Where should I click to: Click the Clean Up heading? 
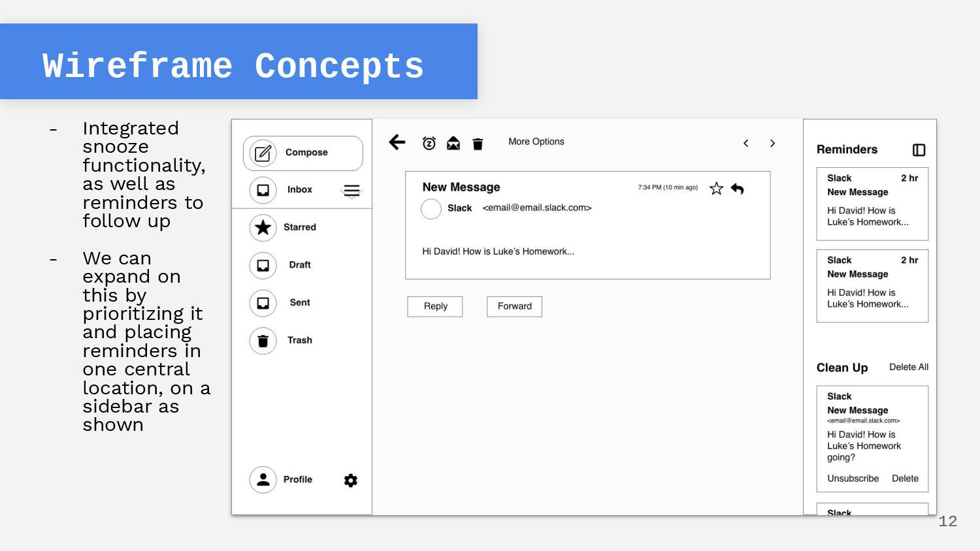click(842, 368)
